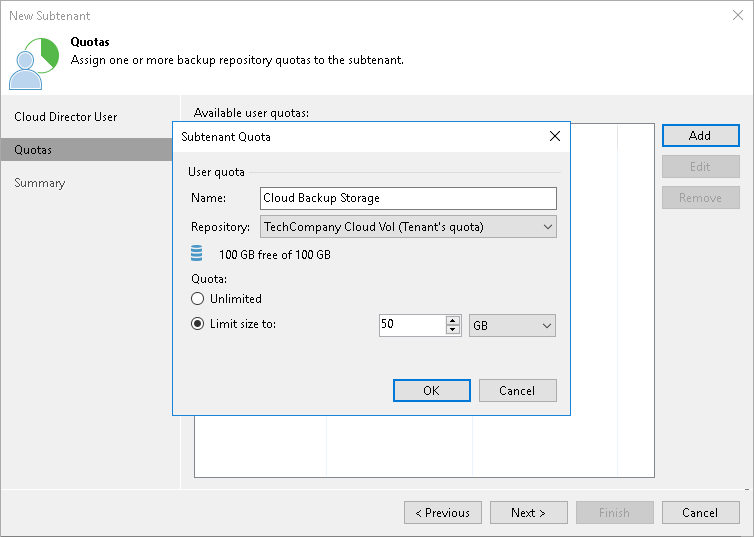Confirm the quota with OK
The width and height of the screenshot is (754, 537).
[x=431, y=390]
